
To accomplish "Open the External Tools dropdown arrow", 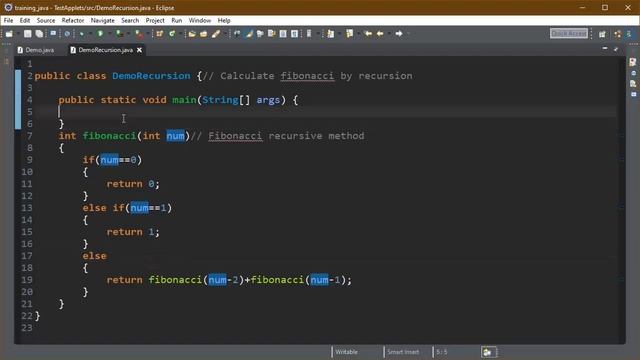I will (x=148, y=33).
